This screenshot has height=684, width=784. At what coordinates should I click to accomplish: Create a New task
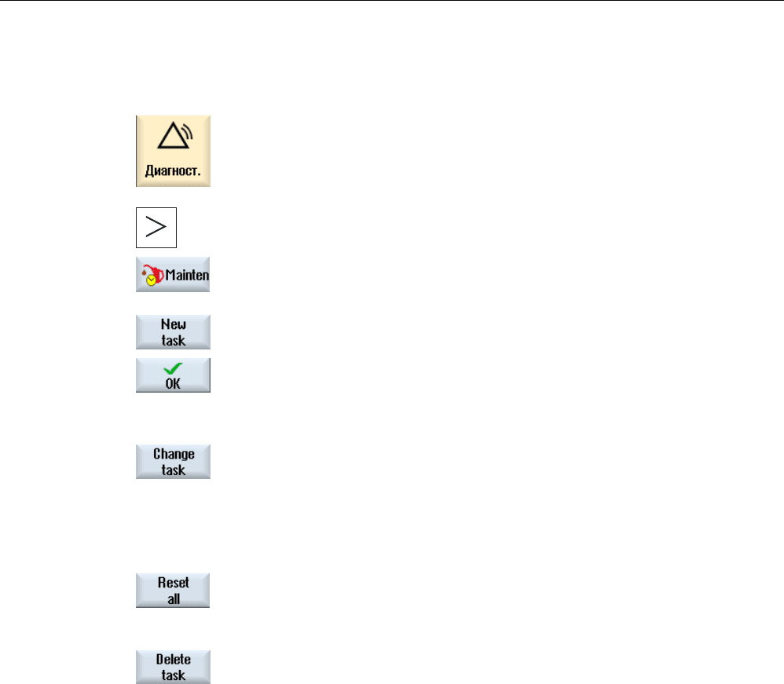[173, 332]
